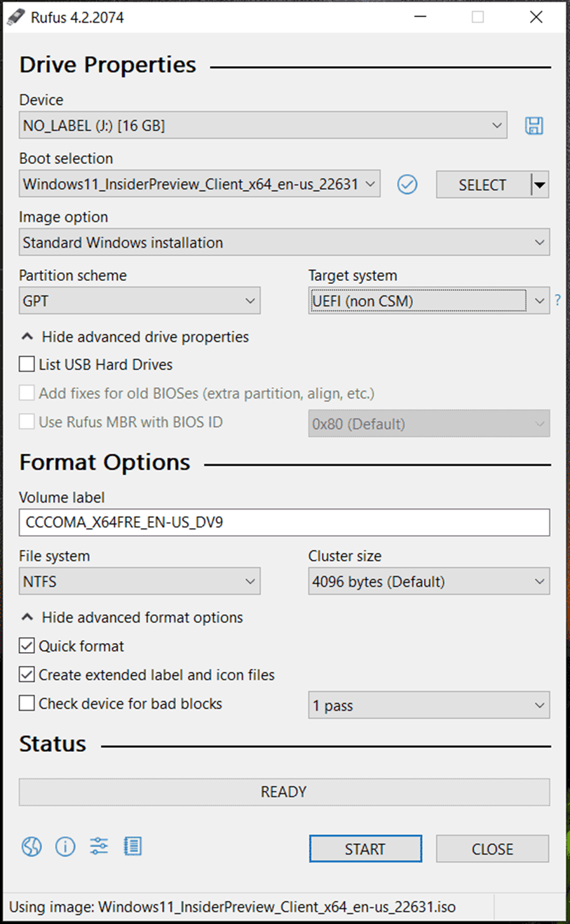Click the ISO checksum checkmark icon
This screenshot has width=570, height=924.
407,185
